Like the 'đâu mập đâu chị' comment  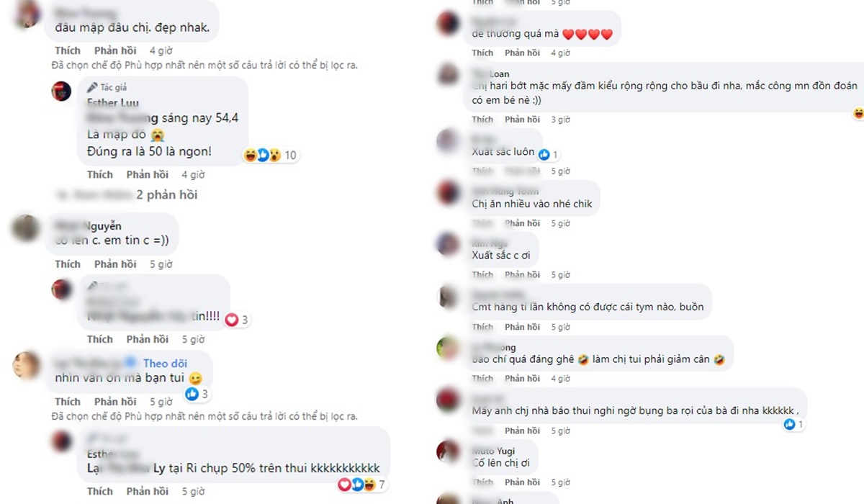68,51
